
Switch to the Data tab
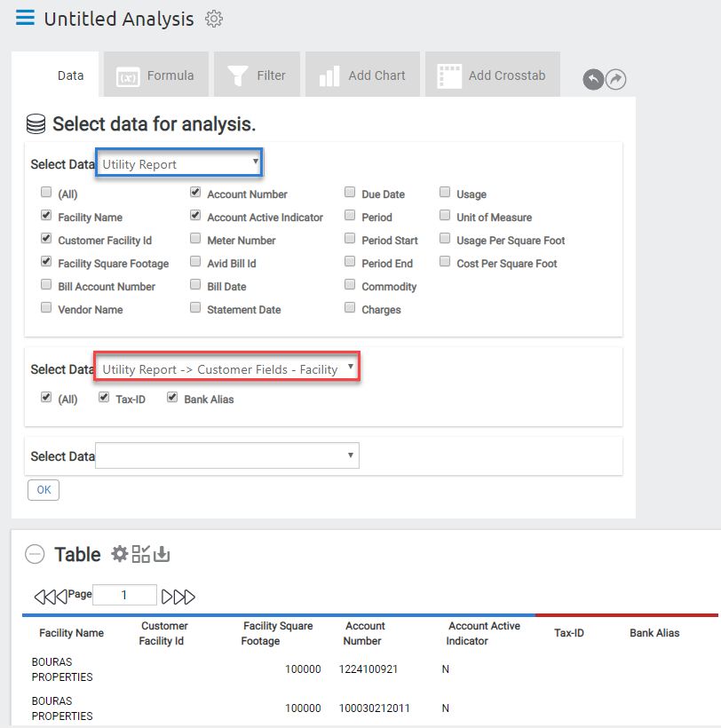tap(55, 75)
